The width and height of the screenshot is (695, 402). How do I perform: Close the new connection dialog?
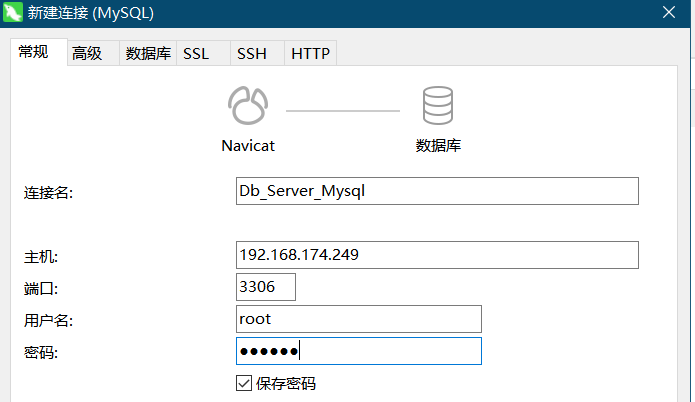669,12
